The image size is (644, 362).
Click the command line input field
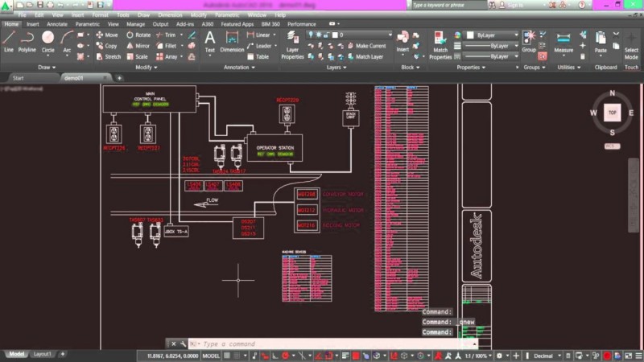point(332,344)
